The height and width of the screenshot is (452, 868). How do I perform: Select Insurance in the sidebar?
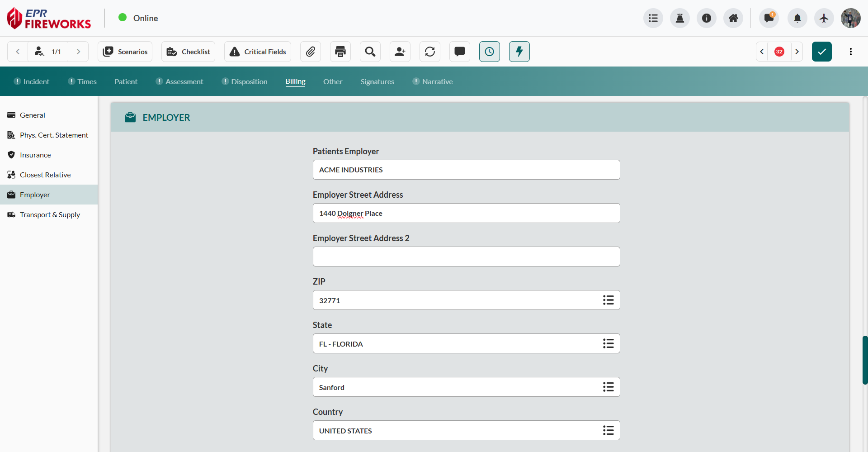35,155
